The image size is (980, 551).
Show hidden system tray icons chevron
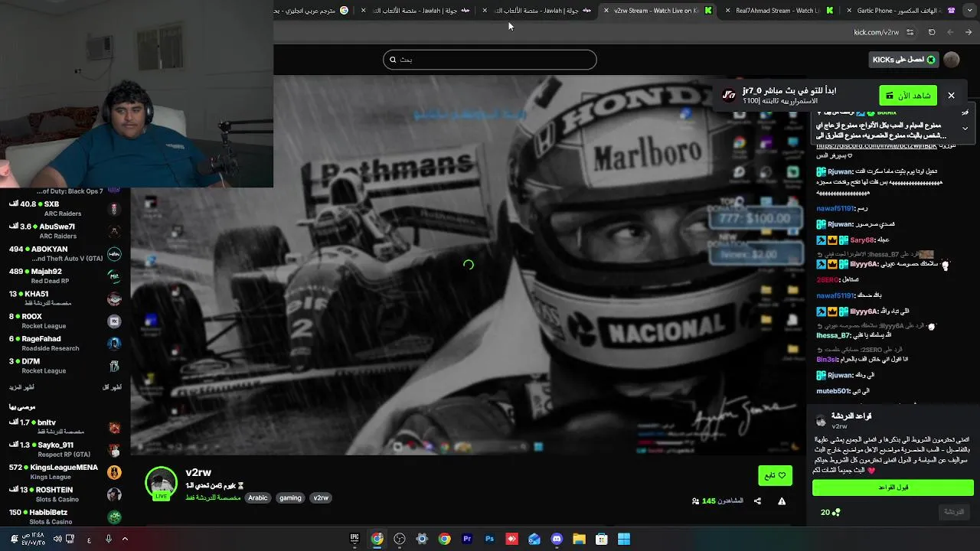pyautogui.click(x=125, y=539)
